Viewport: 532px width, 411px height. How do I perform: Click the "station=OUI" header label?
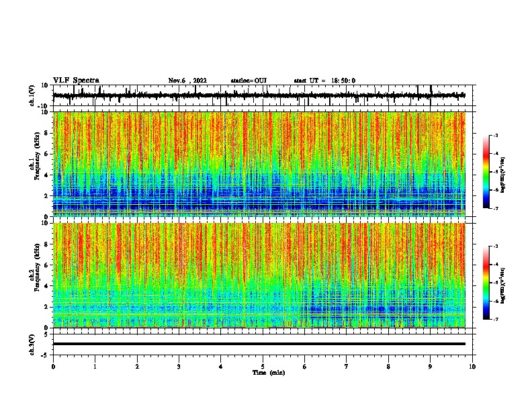[x=249, y=81]
